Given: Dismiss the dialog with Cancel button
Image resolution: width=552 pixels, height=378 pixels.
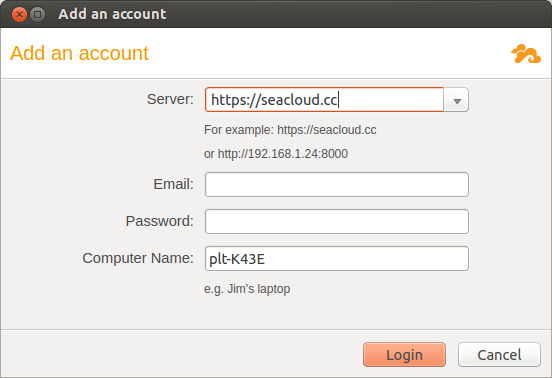Looking at the screenshot, I should tap(499, 355).
